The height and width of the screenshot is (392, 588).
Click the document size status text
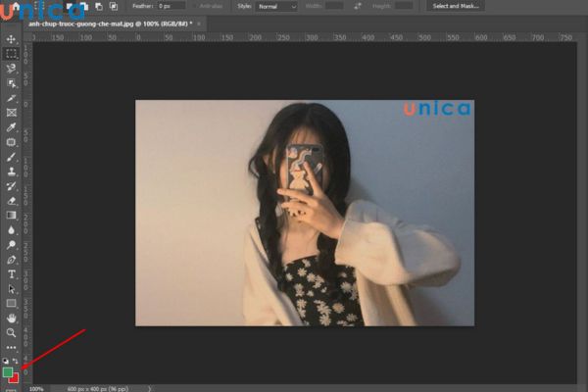click(98, 389)
